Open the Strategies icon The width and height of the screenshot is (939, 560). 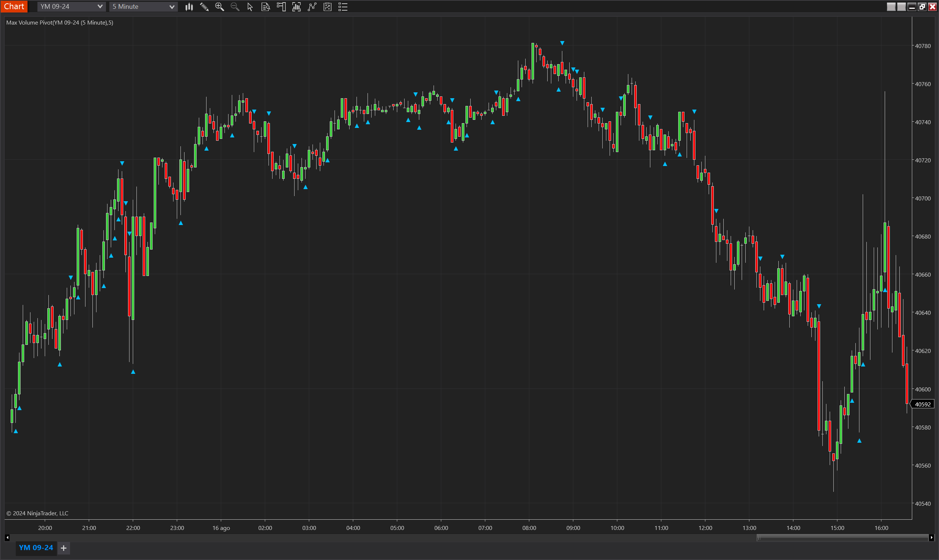tap(327, 7)
